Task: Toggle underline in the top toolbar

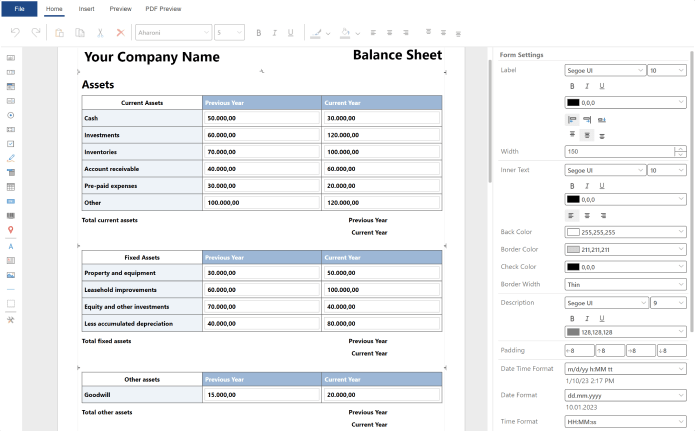Action: click(290, 33)
